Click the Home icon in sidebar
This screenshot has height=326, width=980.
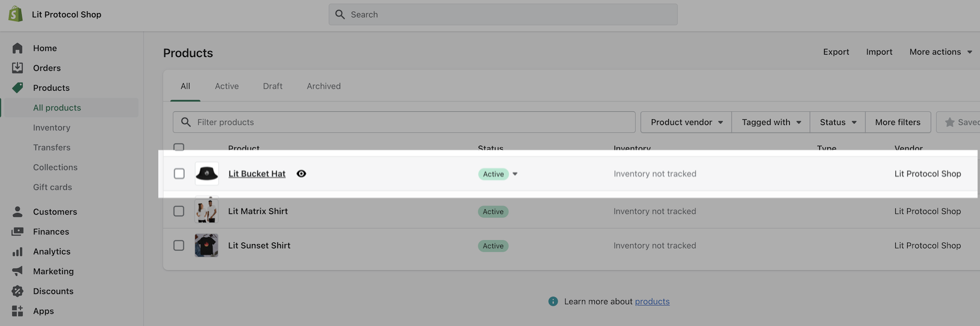[x=17, y=48]
